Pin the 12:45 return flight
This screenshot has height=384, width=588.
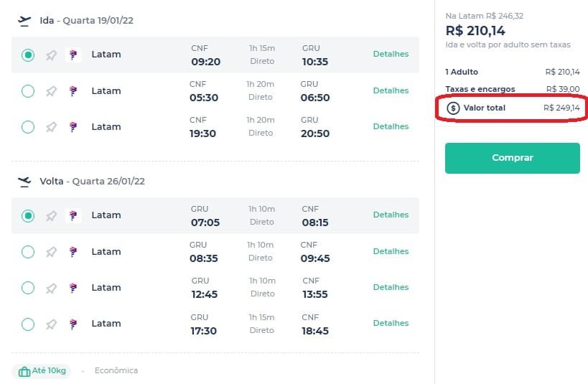51,288
